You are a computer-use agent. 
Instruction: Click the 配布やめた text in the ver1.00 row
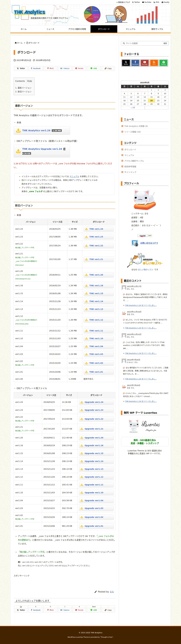[88, 379]
